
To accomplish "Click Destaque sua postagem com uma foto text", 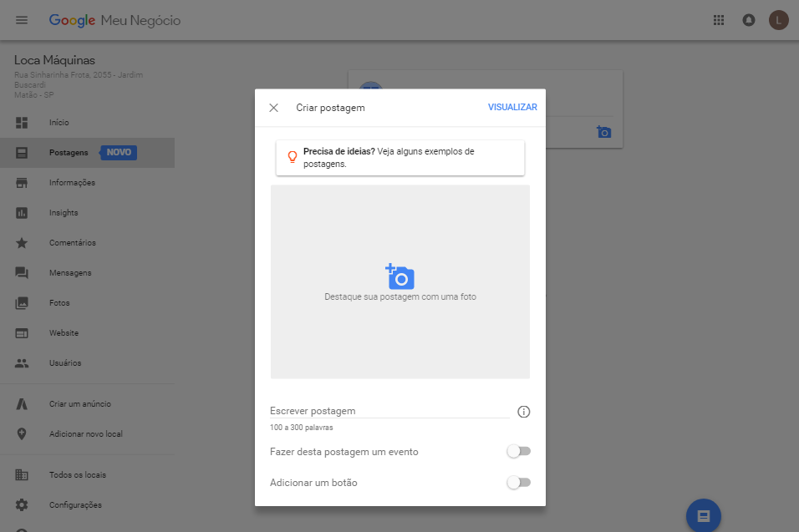I will pyautogui.click(x=400, y=296).
